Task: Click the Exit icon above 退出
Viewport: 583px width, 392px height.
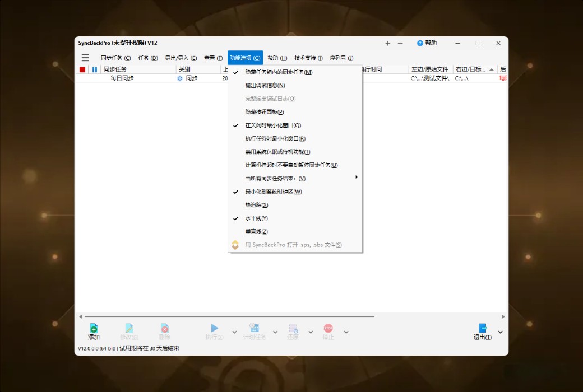Action: point(482,328)
